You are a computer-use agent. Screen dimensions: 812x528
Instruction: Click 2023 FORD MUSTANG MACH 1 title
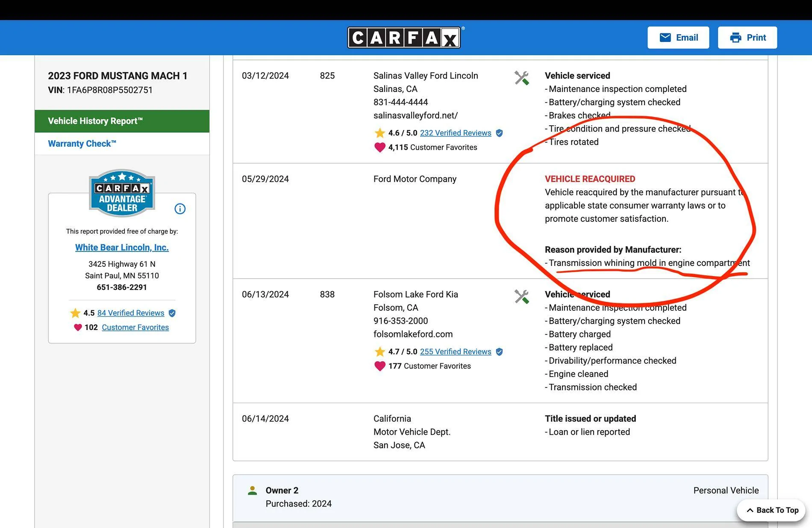118,76
